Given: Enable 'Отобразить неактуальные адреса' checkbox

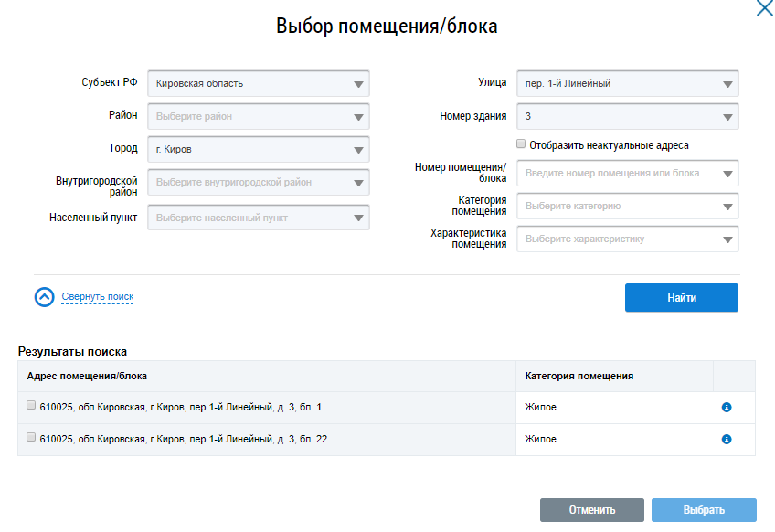Looking at the screenshot, I should point(521,144).
